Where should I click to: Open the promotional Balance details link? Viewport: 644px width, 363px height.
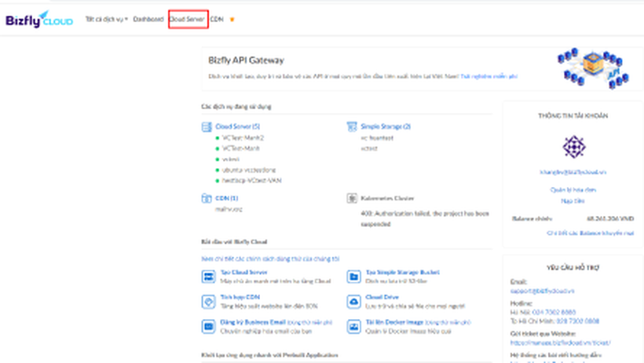590,233
